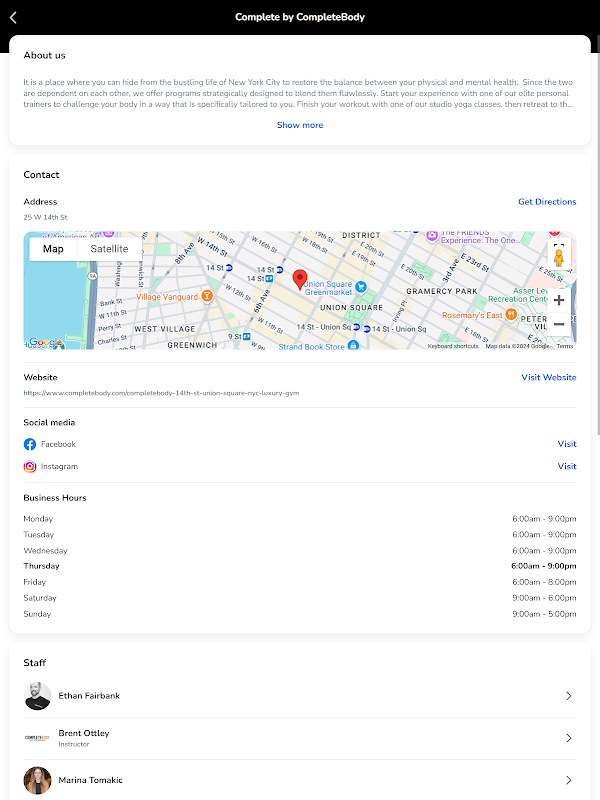Expand About us with Show more
This screenshot has width=600, height=800.
[x=300, y=125]
